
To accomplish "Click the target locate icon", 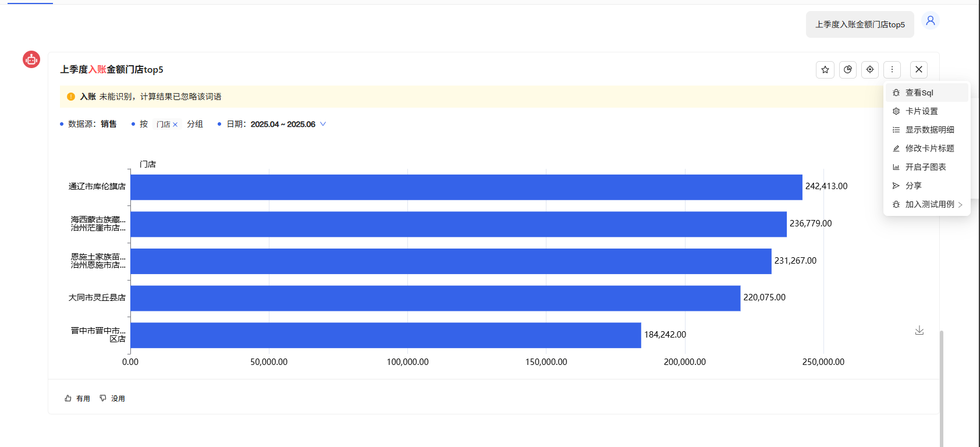I will tap(870, 70).
